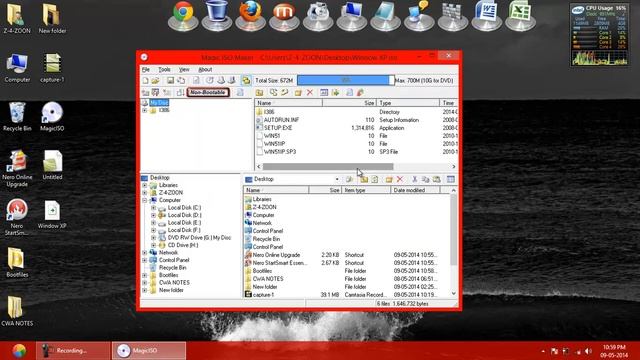Expand DVD RW Drive (G:) node
The height and width of the screenshot is (360, 640).
click(153, 238)
